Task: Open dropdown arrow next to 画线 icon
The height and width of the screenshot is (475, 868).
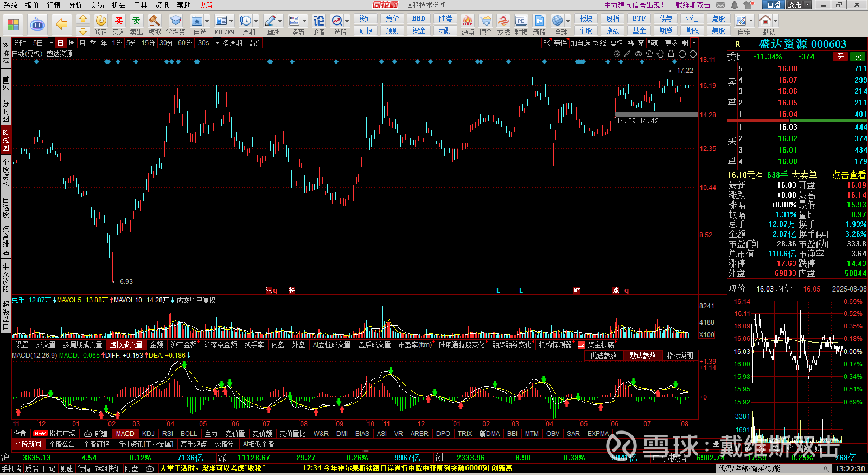Action: click(x=280, y=21)
